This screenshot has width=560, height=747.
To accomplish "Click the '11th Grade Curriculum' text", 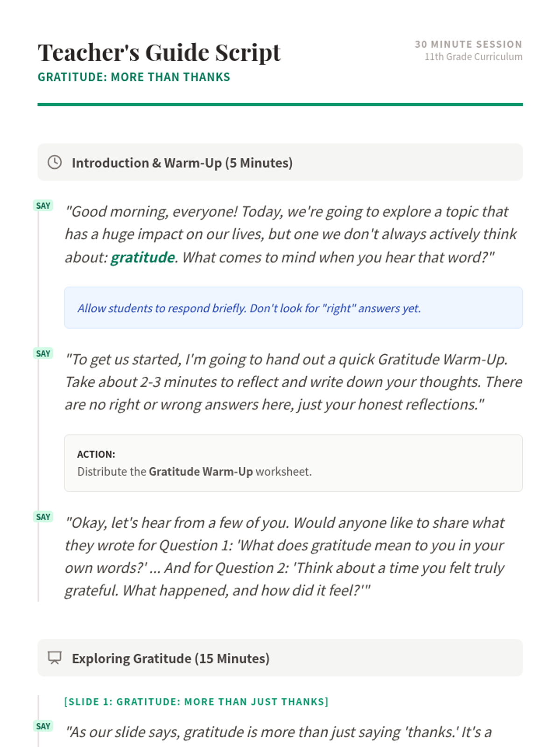I will pyautogui.click(x=473, y=56).
